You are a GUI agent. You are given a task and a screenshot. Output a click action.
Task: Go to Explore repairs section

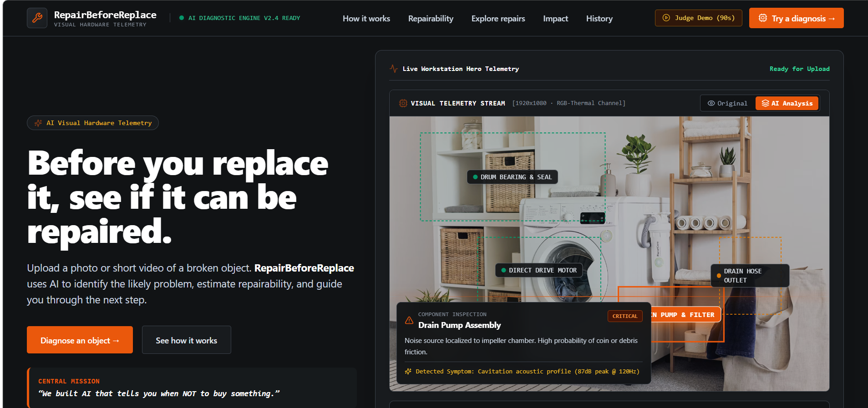[x=498, y=19]
